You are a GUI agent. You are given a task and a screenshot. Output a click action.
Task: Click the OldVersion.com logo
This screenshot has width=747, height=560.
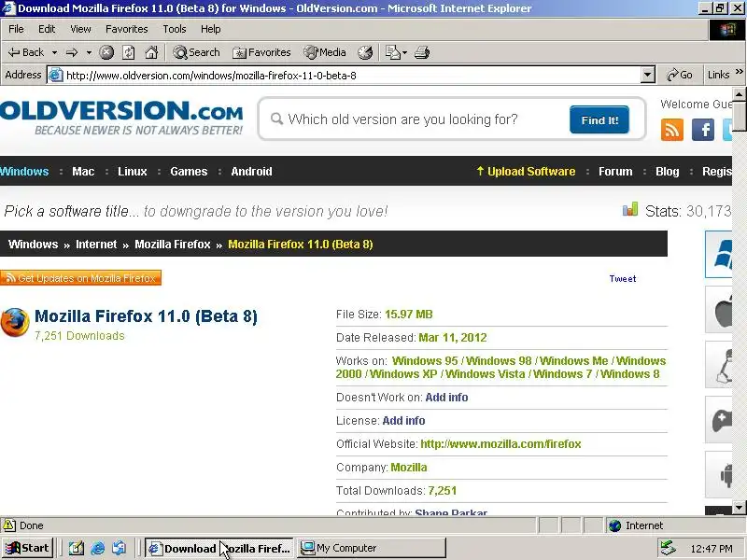click(121, 118)
